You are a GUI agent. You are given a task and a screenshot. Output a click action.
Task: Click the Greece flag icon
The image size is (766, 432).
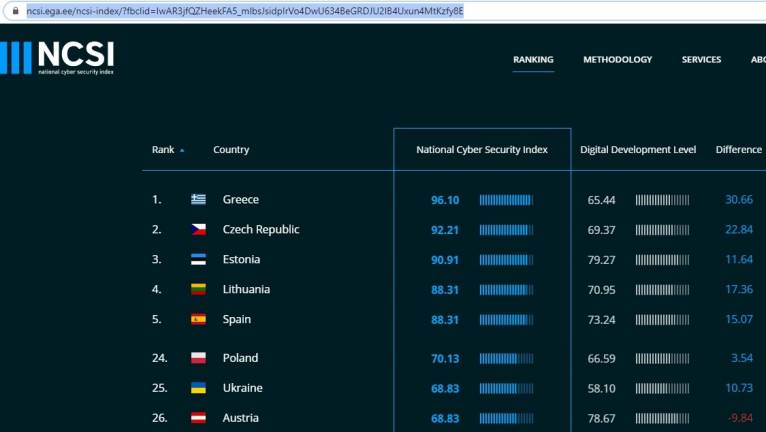tap(198, 199)
